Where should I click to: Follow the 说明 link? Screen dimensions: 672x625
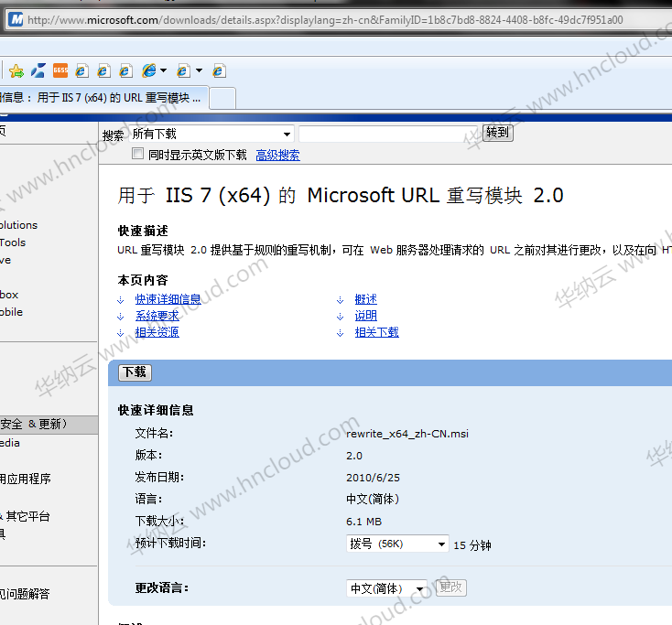tap(366, 316)
